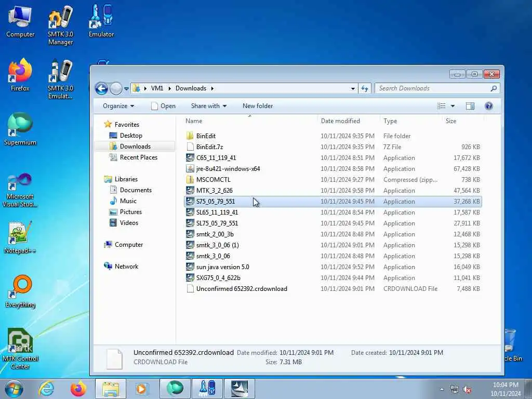The width and height of the screenshot is (532, 399).
Task: Open the view options dropdown arrow
Action: (453, 106)
